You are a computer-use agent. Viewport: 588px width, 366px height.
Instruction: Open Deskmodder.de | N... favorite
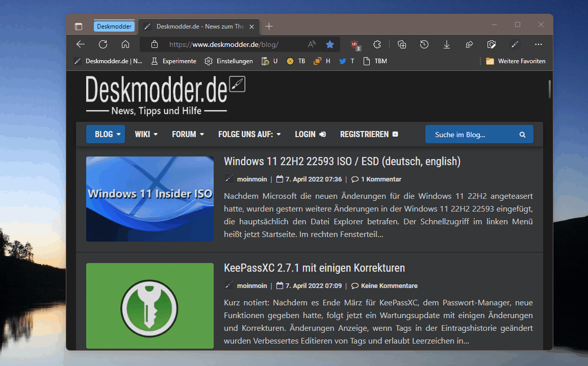coord(108,61)
